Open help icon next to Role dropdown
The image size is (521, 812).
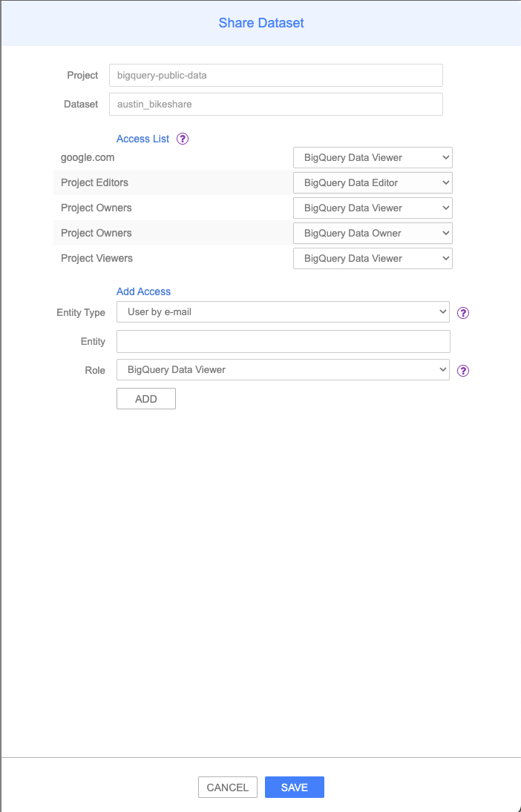point(463,371)
